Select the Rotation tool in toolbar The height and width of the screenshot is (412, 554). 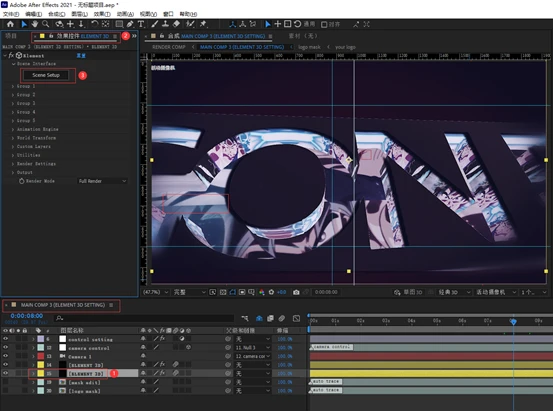click(x=95, y=24)
